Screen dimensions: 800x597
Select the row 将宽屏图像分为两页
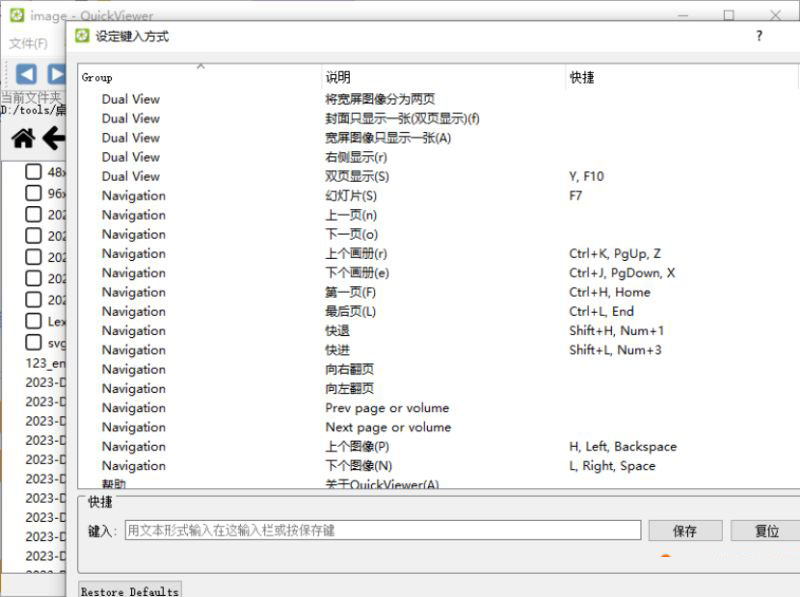[439, 99]
